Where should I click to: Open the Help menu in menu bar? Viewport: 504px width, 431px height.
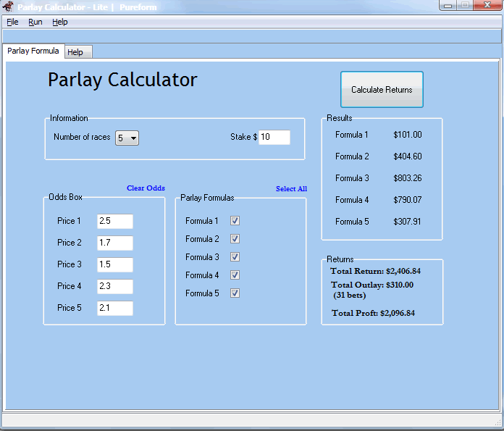click(60, 22)
